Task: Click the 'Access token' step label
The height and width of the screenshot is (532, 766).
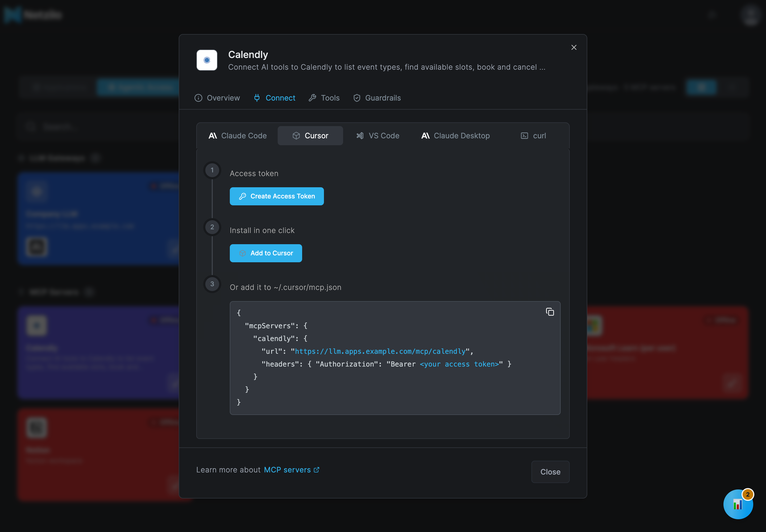Action: (254, 173)
